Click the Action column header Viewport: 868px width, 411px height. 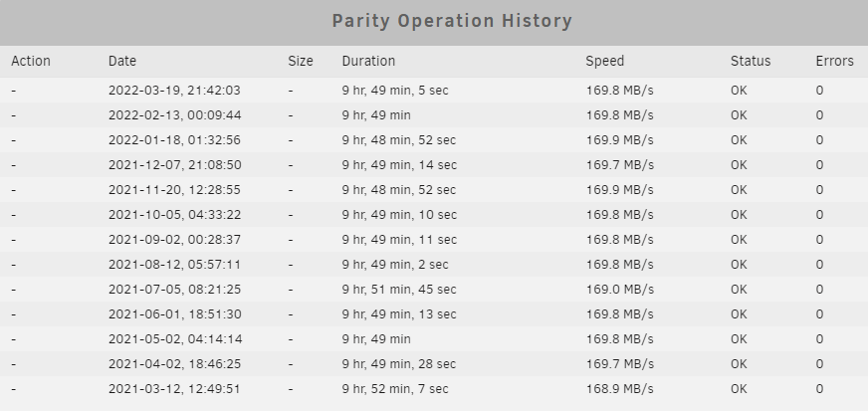(31, 61)
